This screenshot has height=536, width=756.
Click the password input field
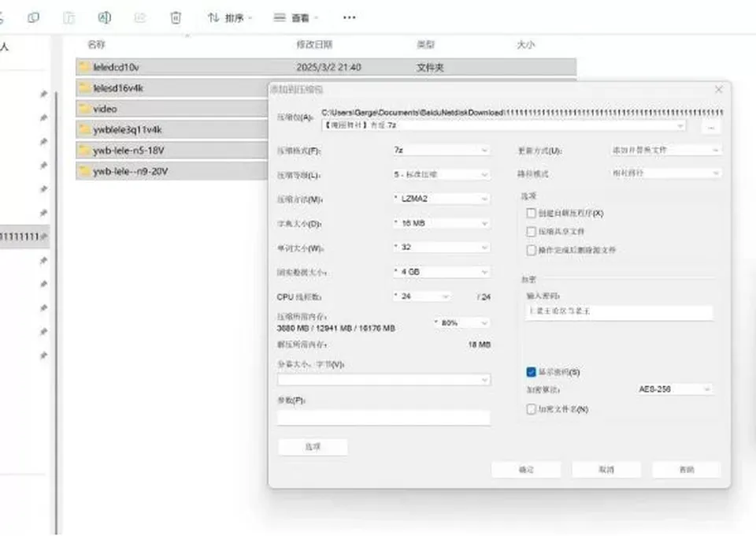619,311
